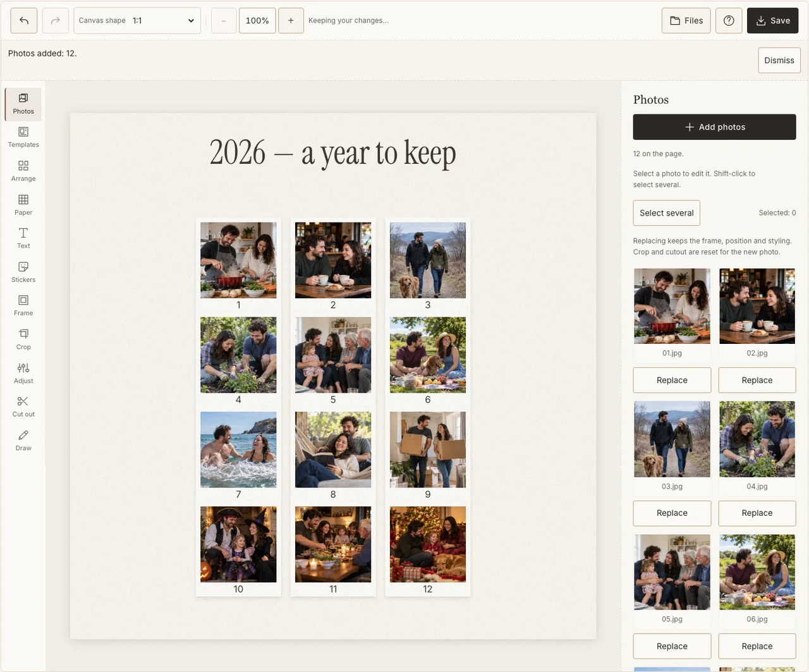Save the collage
809x672 pixels.
[772, 21]
